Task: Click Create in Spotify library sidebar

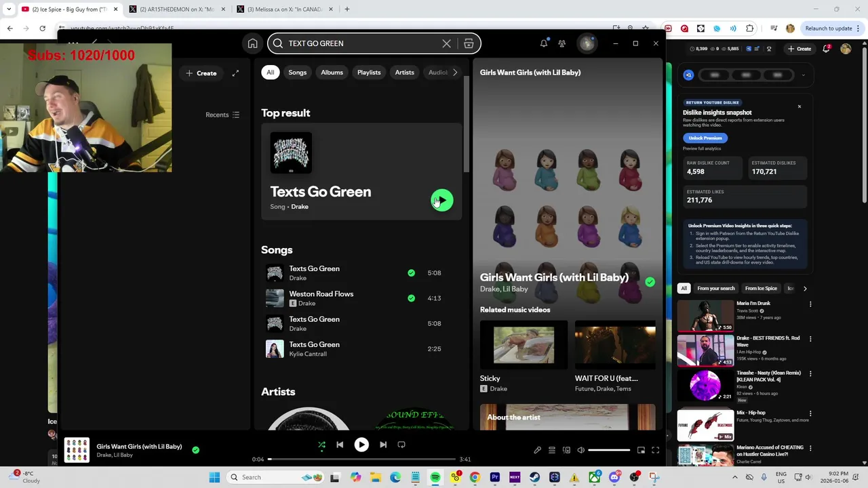Action: tap(201, 73)
